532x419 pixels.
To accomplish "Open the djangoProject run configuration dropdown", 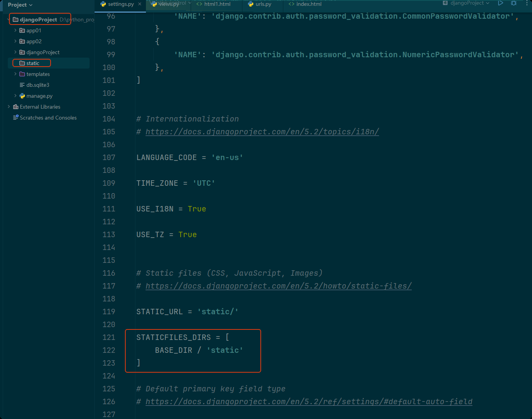I will 466,3.
